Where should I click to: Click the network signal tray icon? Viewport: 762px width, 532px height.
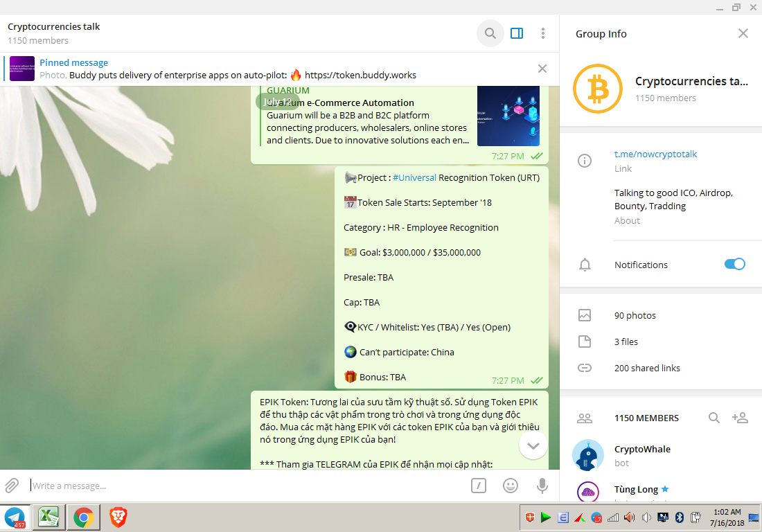coord(613,517)
